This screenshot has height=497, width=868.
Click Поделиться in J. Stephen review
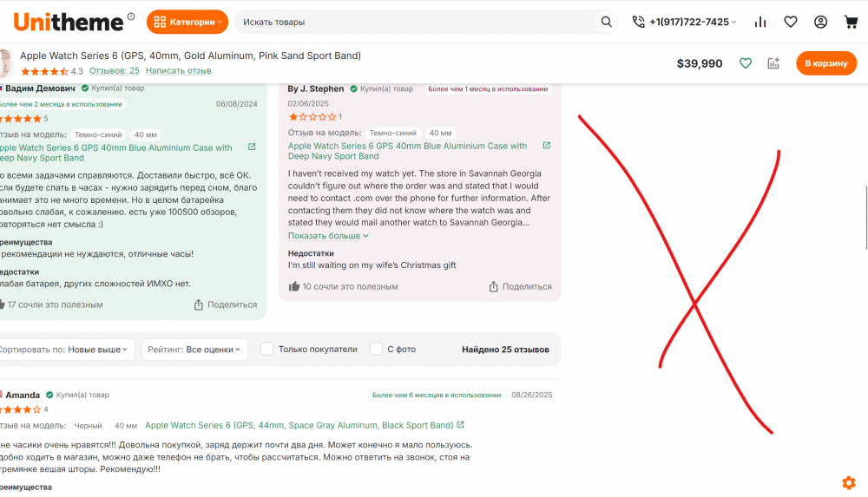(520, 287)
